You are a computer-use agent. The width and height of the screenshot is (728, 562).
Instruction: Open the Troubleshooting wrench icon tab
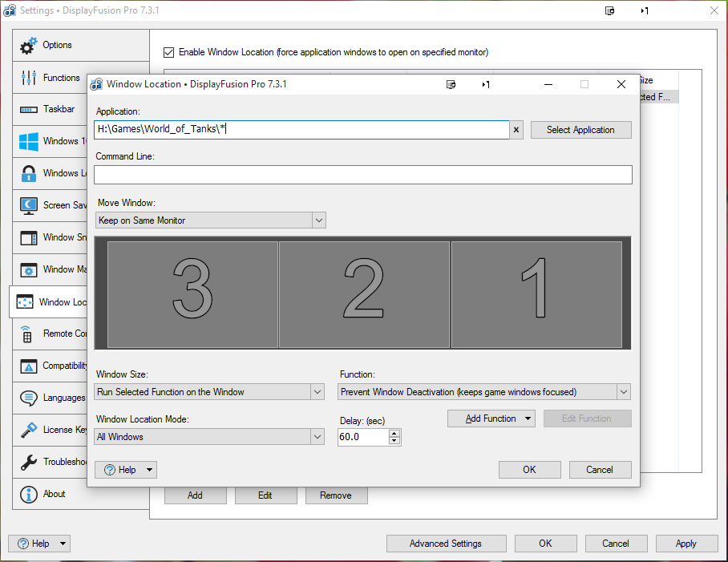pyautogui.click(x=28, y=462)
